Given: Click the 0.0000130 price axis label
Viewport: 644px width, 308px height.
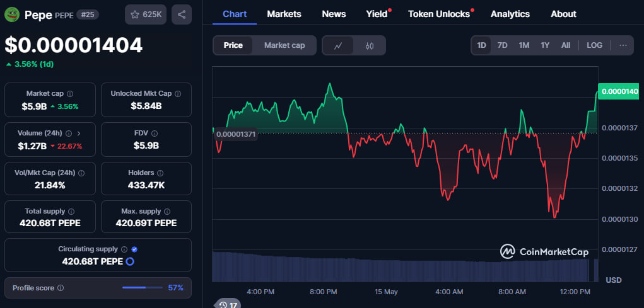Looking at the screenshot, I should (620, 219).
